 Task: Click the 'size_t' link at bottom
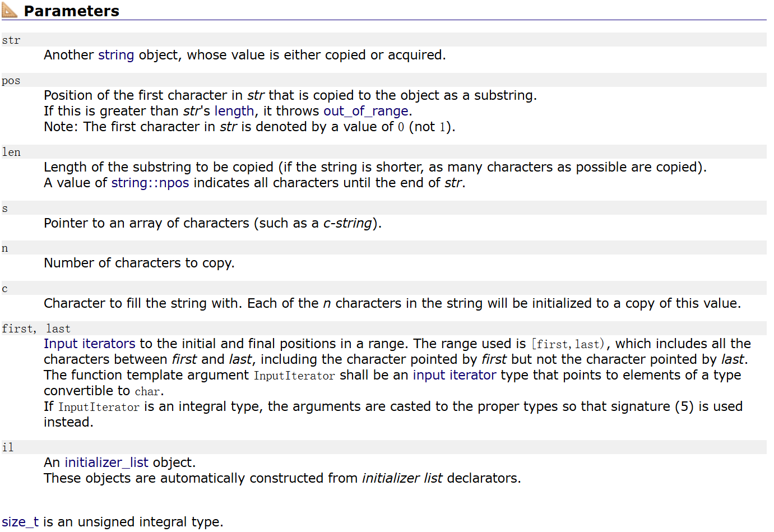coord(20,522)
